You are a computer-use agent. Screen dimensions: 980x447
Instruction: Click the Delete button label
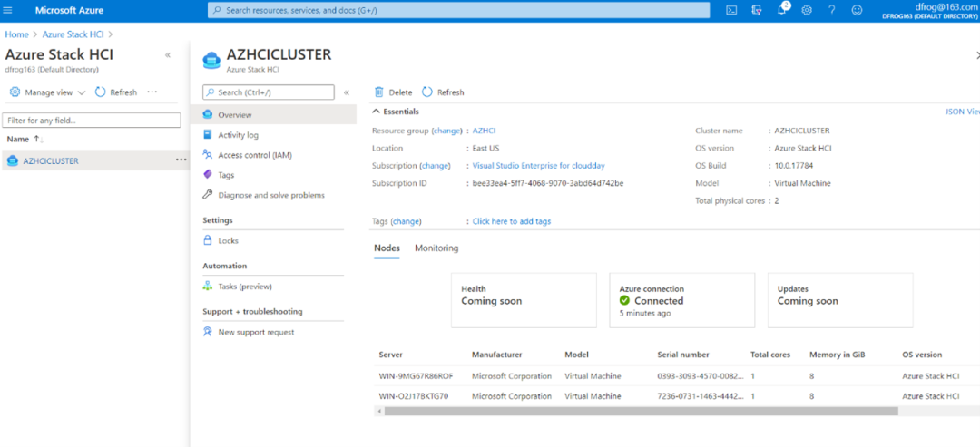point(401,92)
